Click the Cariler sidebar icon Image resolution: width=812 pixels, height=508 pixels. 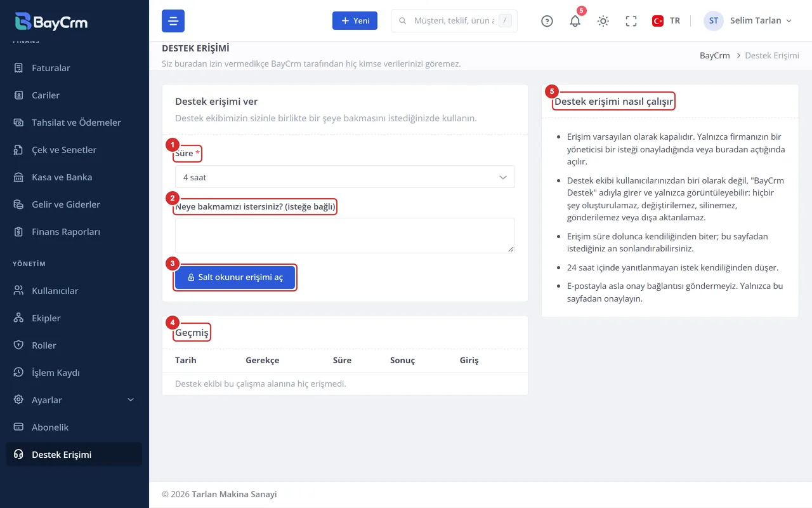[x=19, y=95]
